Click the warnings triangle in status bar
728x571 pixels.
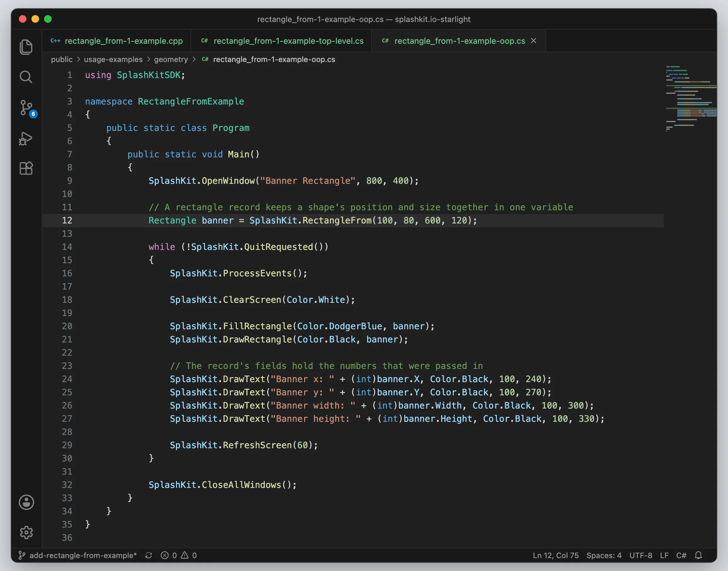click(185, 555)
